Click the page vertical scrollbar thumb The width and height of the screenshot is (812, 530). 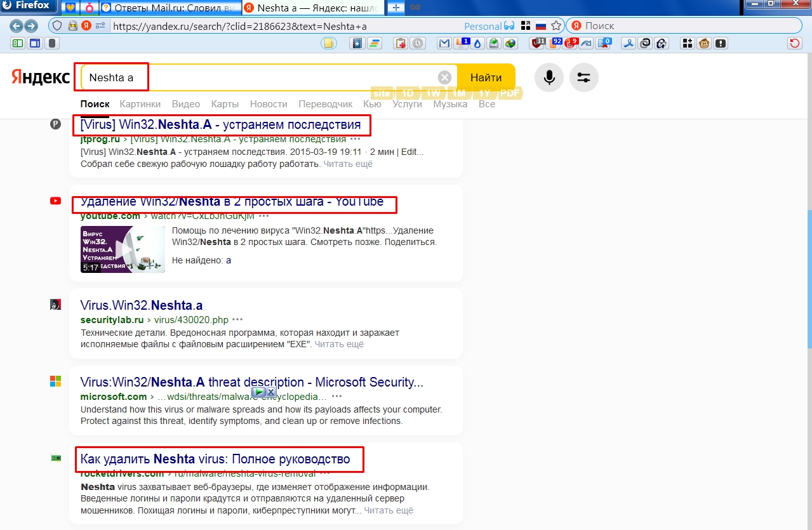point(809,279)
